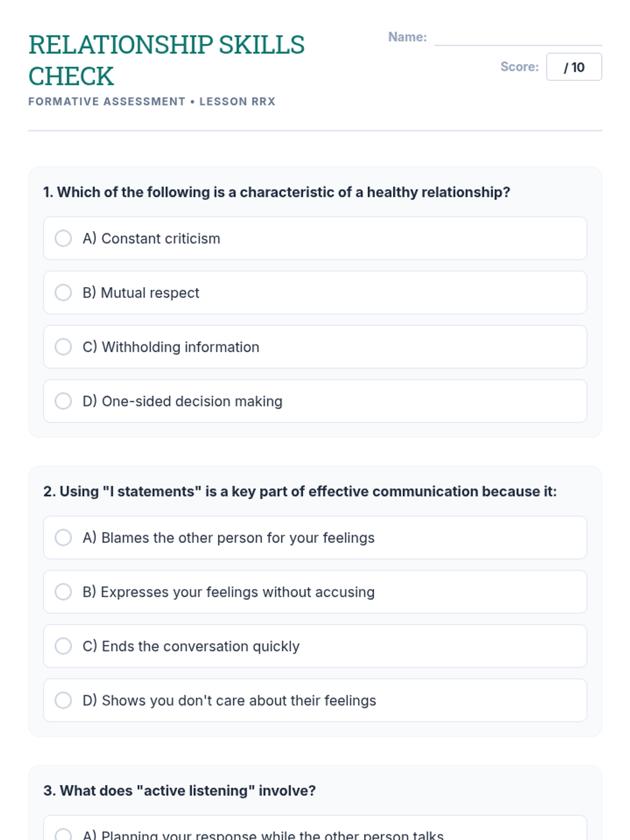
Task: Click question 3 active listening heading
Action: [x=180, y=791]
